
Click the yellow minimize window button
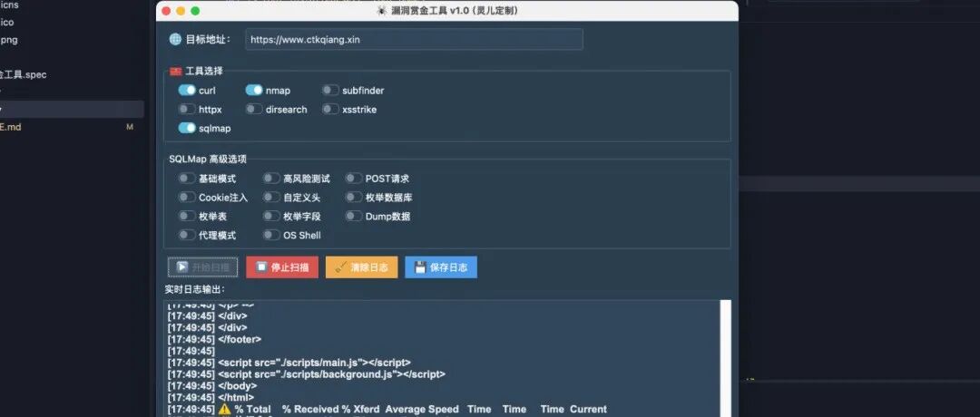181,11
